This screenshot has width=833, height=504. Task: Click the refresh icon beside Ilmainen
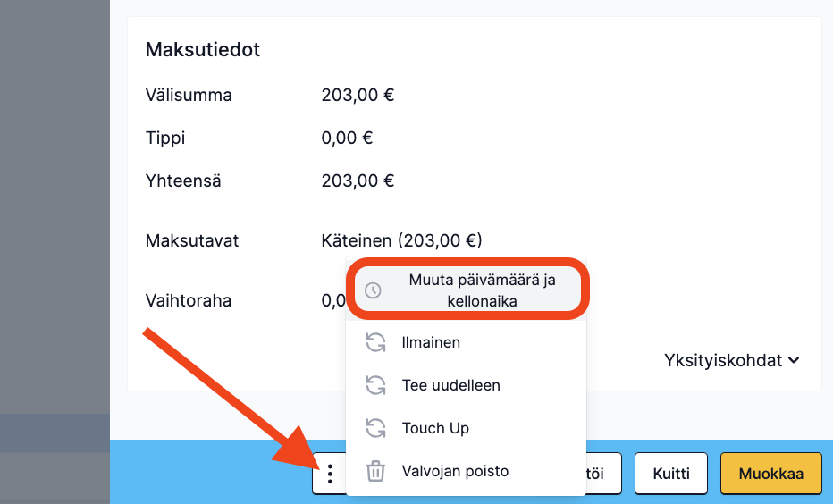point(375,342)
